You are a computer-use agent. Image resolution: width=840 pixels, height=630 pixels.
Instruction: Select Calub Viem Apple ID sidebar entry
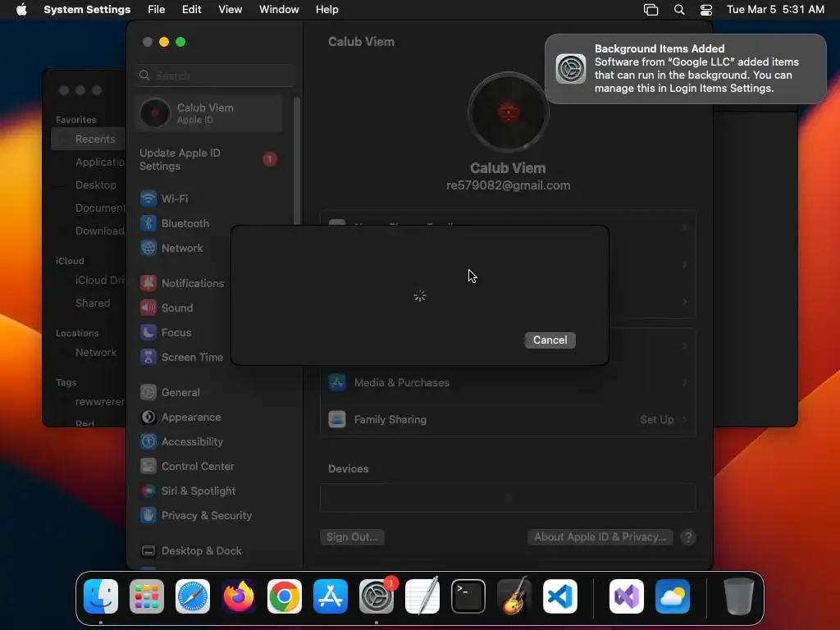point(209,113)
